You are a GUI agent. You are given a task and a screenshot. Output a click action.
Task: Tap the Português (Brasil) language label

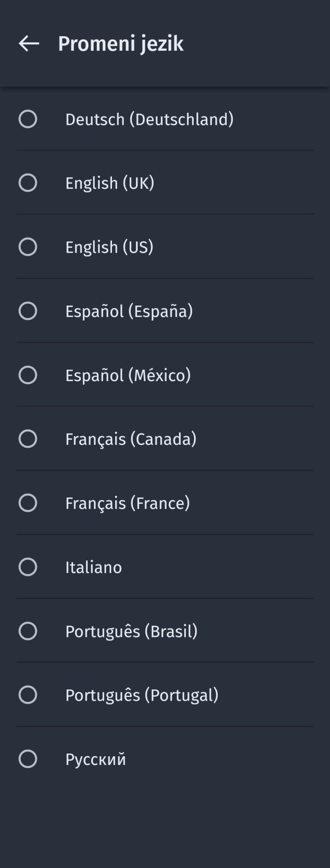click(x=131, y=632)
